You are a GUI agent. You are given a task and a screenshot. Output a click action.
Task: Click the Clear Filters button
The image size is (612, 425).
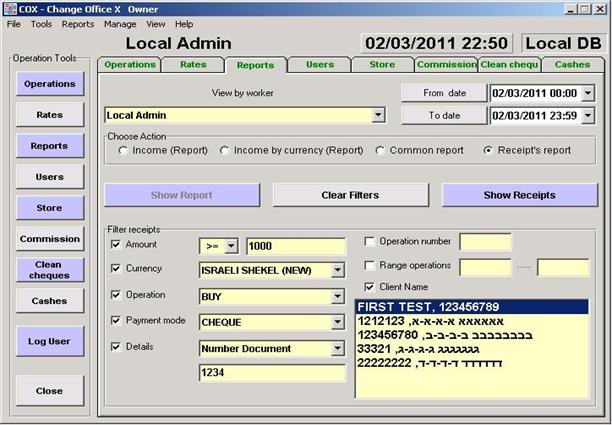[x=350, y=195]
